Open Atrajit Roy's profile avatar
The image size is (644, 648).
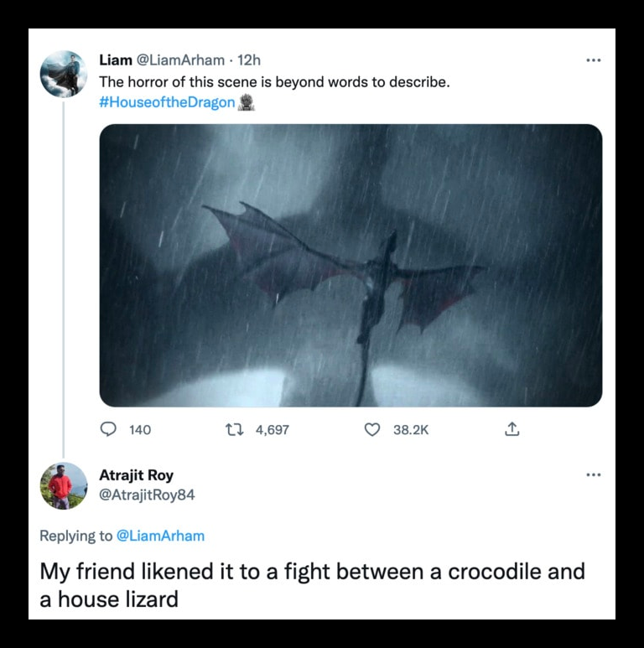[x=64, y=486]
